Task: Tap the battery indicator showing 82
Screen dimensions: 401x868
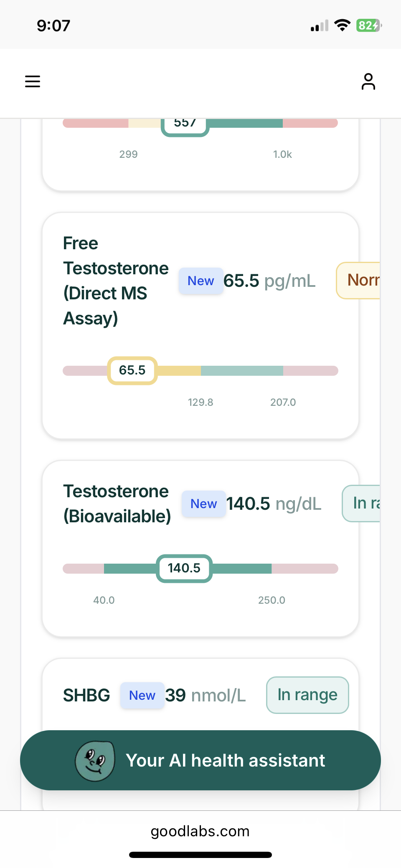Action: 369,25
